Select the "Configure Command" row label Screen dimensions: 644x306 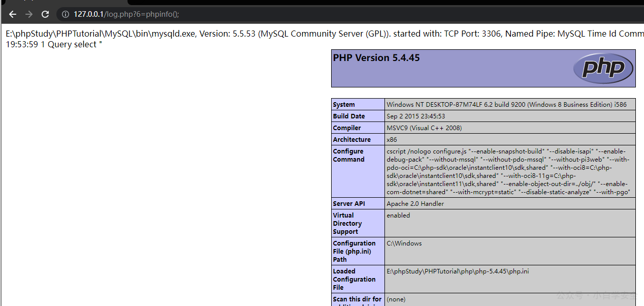point(349,156)
